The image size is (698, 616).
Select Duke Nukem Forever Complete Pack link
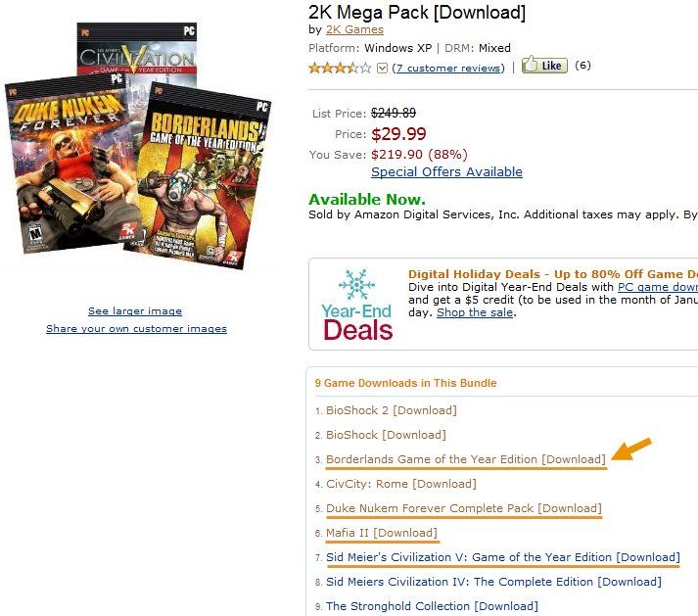coord(464,508)
